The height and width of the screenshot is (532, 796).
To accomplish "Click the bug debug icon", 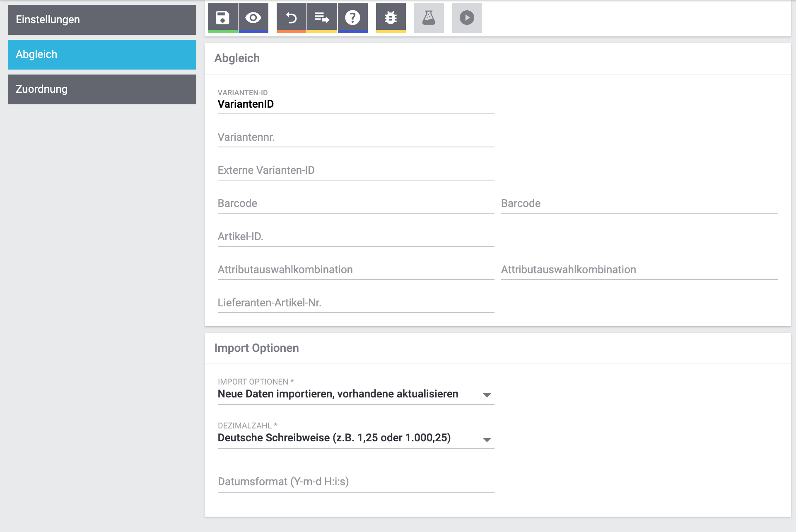I will click(x=391, y=18).
